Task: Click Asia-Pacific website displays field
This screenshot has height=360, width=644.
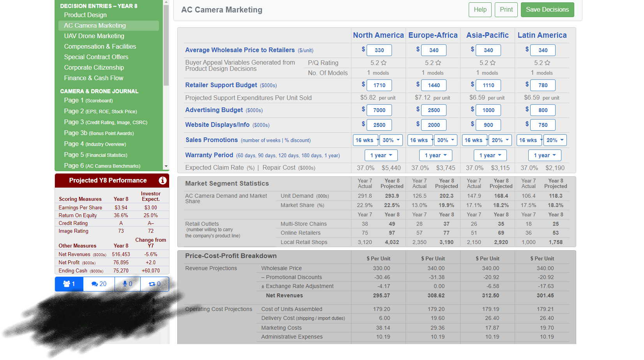Action: click(x=488, y=125)
